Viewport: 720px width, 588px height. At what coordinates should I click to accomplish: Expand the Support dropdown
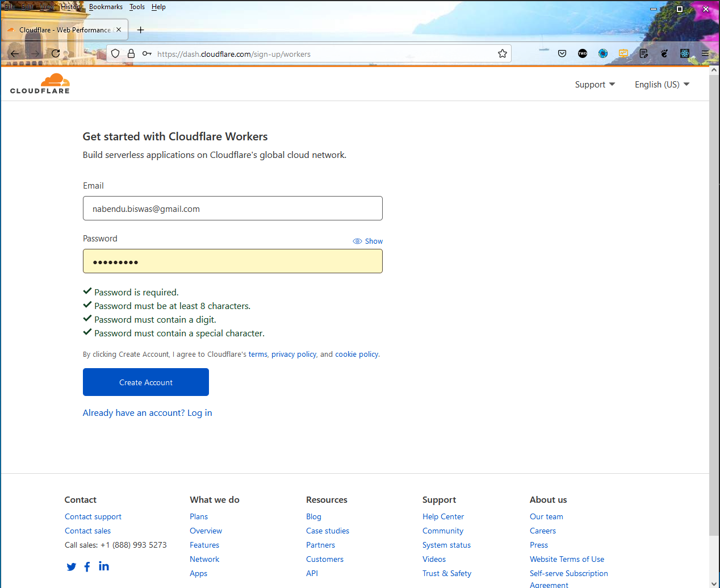(595, 84)
